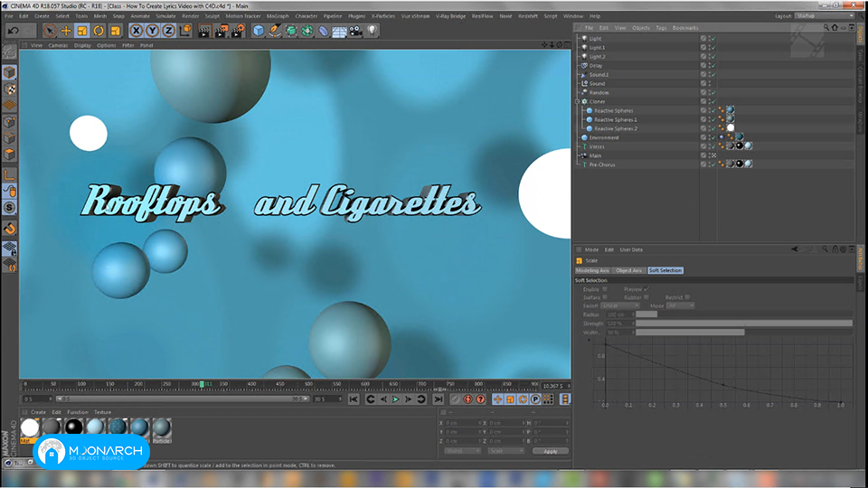Activate the Move tool in toolbar
This screenshot has width=868, height=488.
point(66,31)
